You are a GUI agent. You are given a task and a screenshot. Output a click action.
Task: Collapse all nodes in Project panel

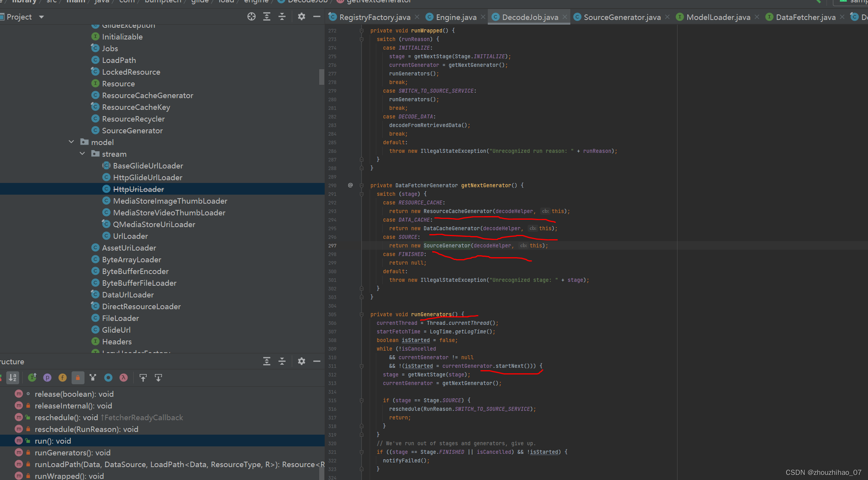tap(282, 16)
